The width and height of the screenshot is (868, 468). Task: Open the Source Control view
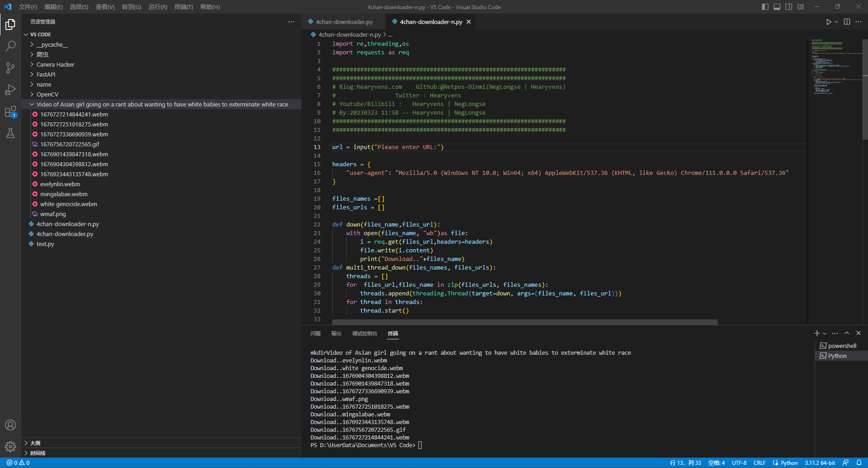click(x=10, y=68)
